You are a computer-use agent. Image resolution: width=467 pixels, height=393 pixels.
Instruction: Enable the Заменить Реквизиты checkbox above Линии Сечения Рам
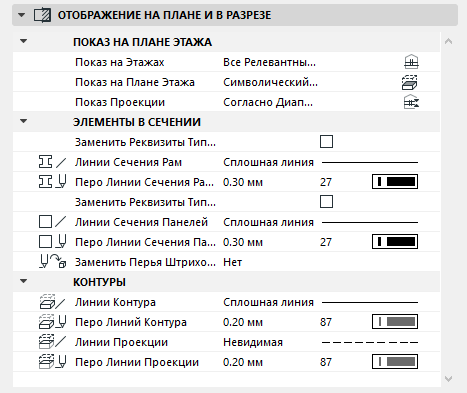(x=326, y=142)
